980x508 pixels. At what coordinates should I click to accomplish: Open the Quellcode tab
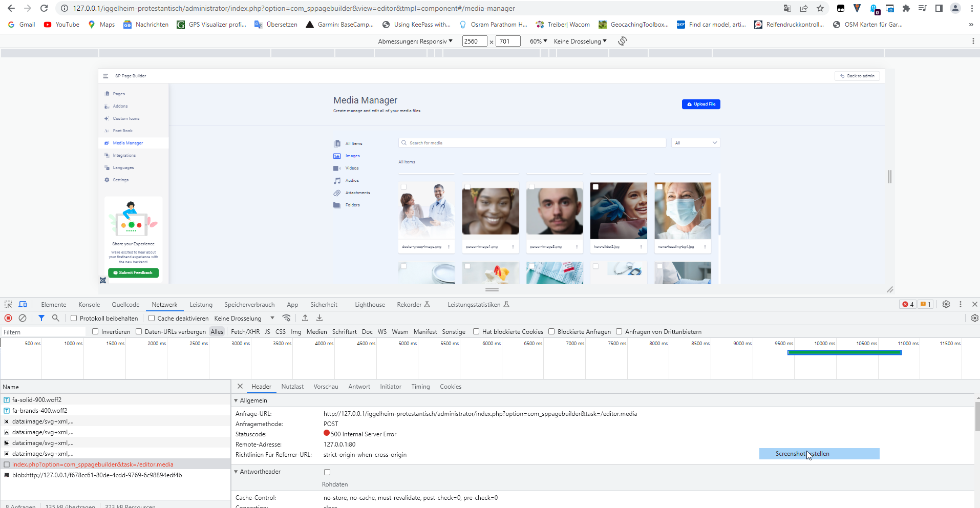coord(125,304)
